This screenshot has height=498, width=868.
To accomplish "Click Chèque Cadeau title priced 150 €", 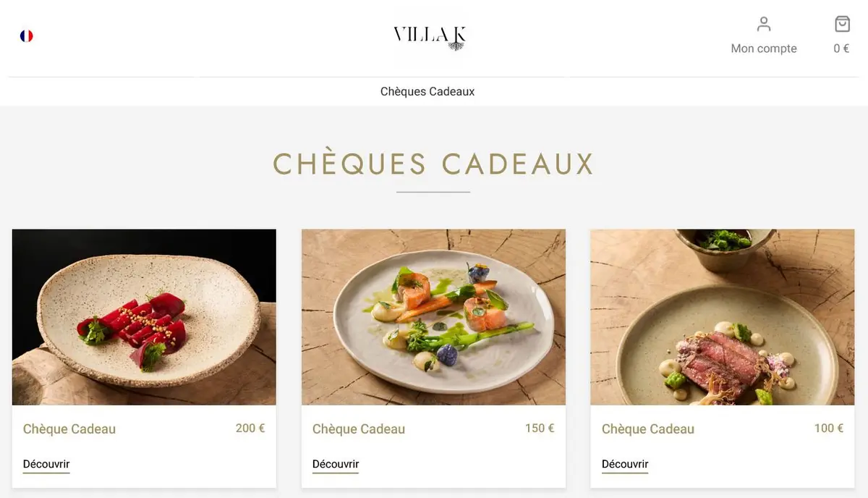I will pos(359,429).
